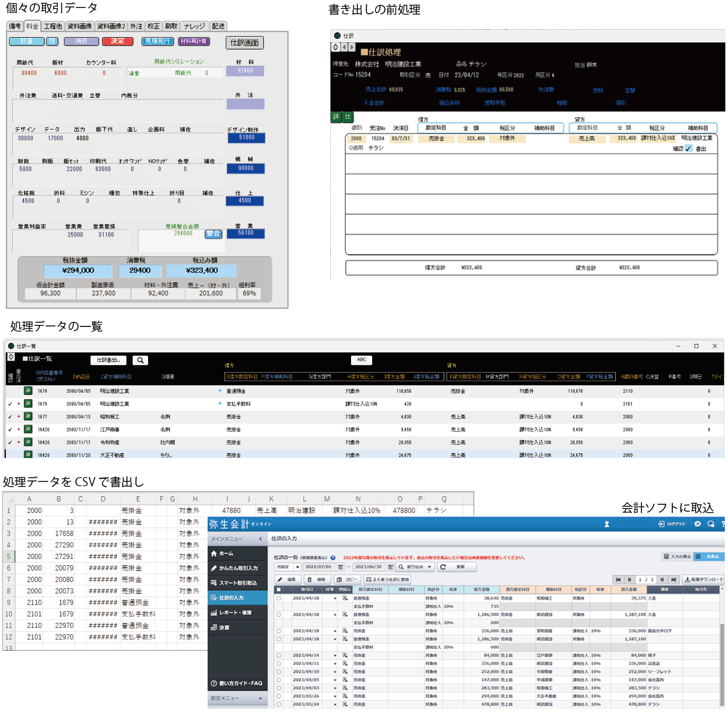Toggle 確認 check for row 1677
The width and height of the screenshot is (728, 716).
[x=10, y=417]
